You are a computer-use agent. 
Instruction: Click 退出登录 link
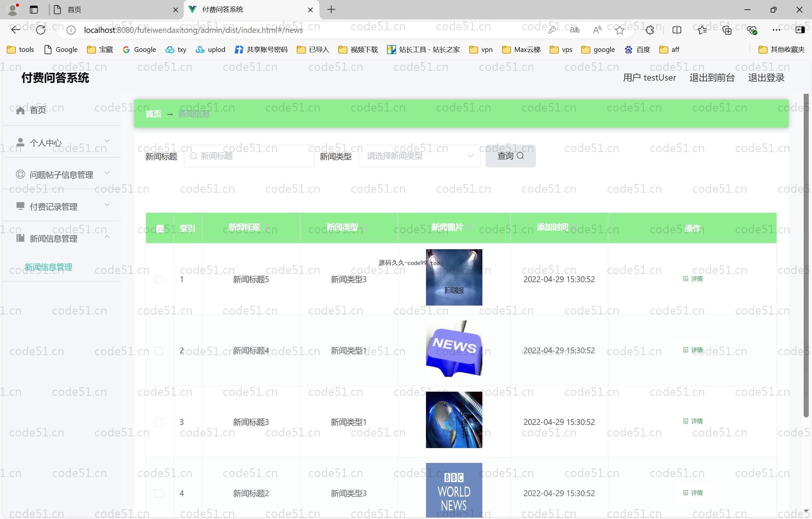click(766, 78)
